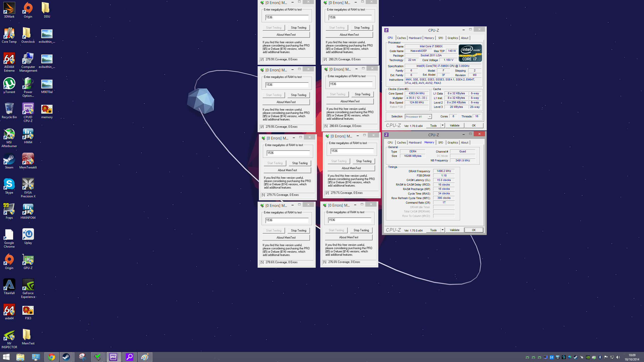Open the CPU tab in the memory-timings CPU-Z window

(x=390, y=143)
